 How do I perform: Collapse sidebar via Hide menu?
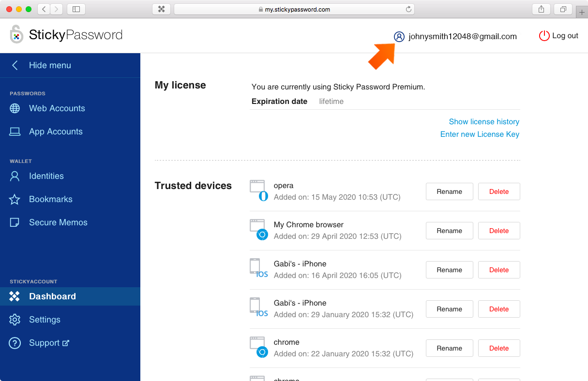(x=70, y=65)
